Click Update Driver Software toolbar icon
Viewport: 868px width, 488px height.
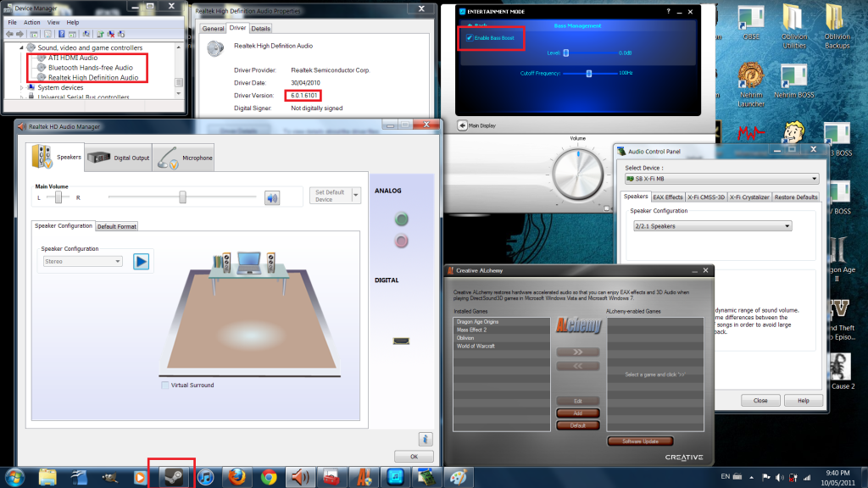[100, 34]
